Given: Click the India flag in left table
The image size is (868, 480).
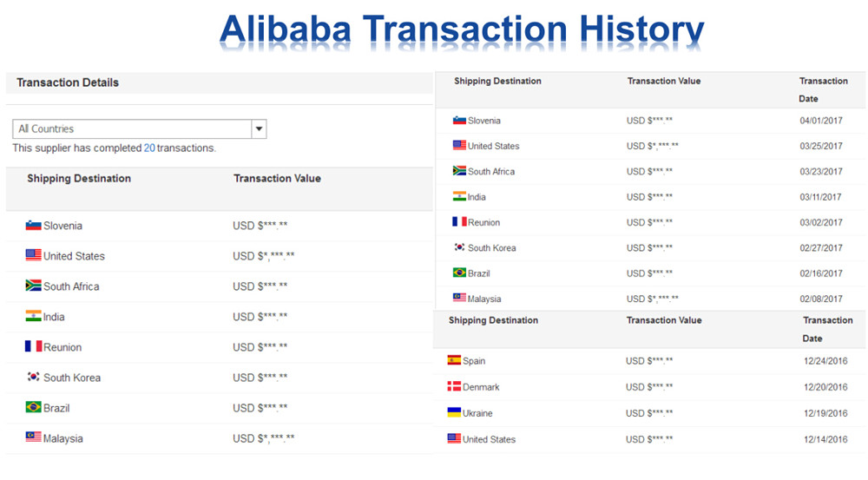Looking at the screenshot, I should pyautogui.click(x=33, y=316).
